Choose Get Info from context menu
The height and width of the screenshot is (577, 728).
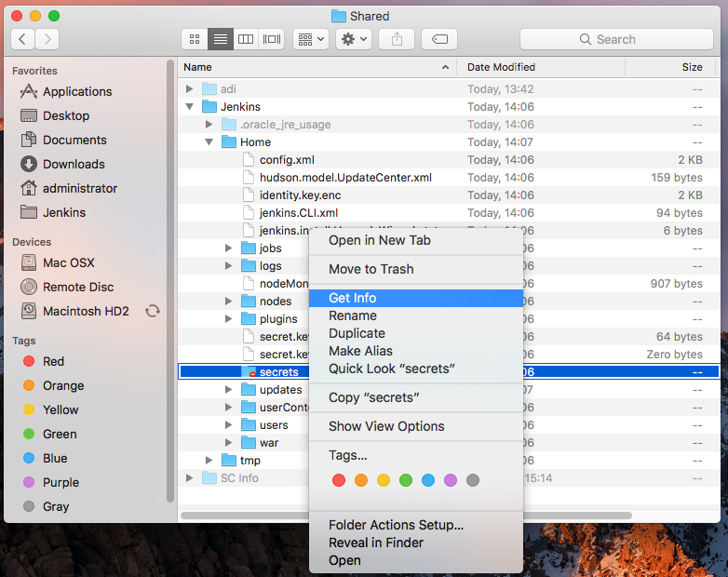(x=416, y=298)
